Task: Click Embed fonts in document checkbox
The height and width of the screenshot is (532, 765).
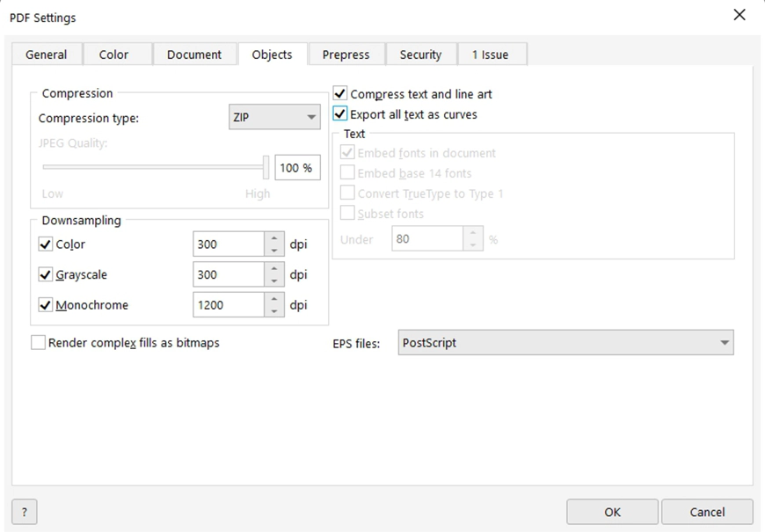Action: (x=347, y=152)
